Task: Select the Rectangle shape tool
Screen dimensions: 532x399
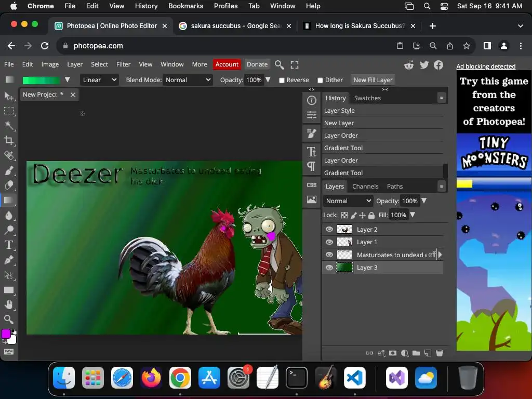Action: point(9,290)
